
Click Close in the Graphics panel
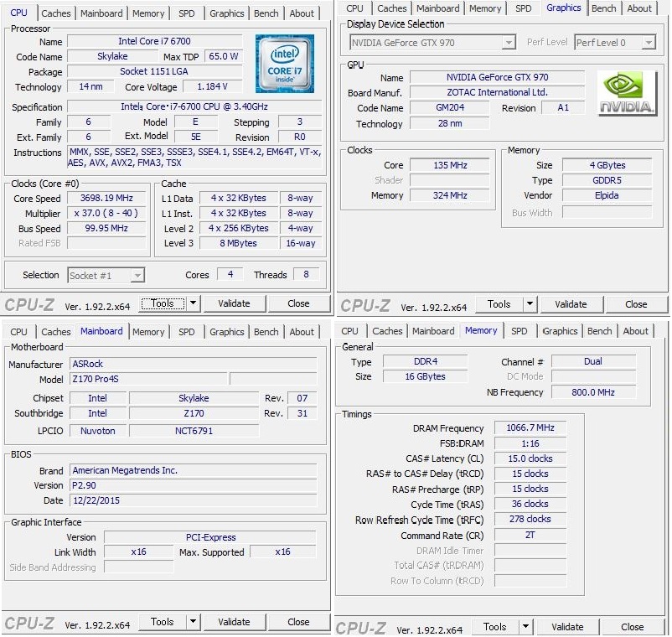click(x=636, y=304)
